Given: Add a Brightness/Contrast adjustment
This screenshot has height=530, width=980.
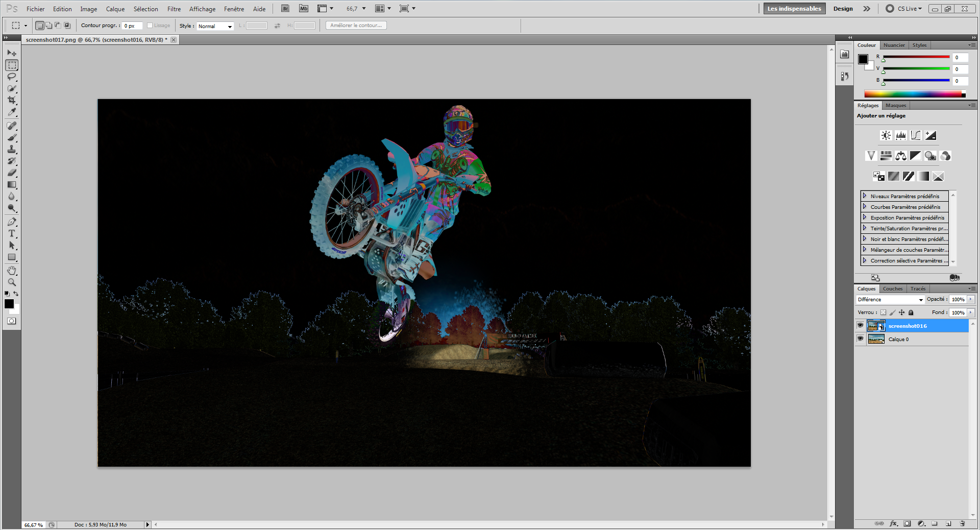Looking at the screenshot, I should click(886, 135).
